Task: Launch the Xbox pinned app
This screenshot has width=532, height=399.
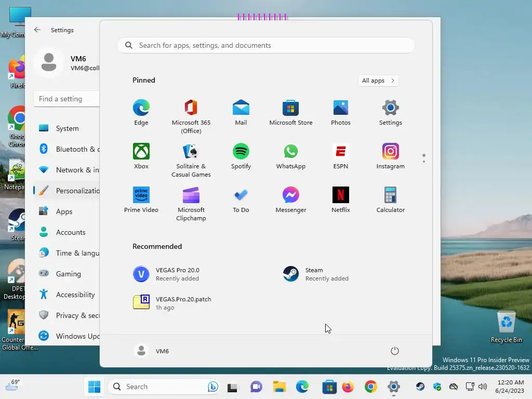Action: click(x=141, y=156)
